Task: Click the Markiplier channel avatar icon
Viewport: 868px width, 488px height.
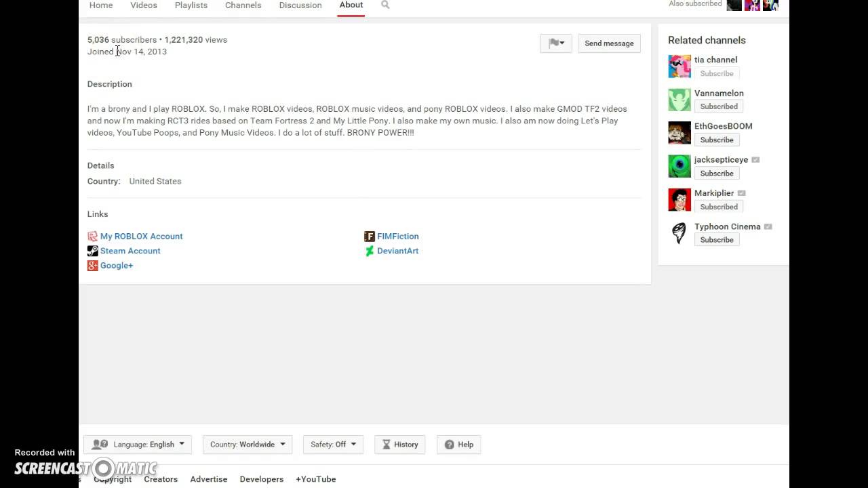Action: pyautogui.click(x=679, y=200)
